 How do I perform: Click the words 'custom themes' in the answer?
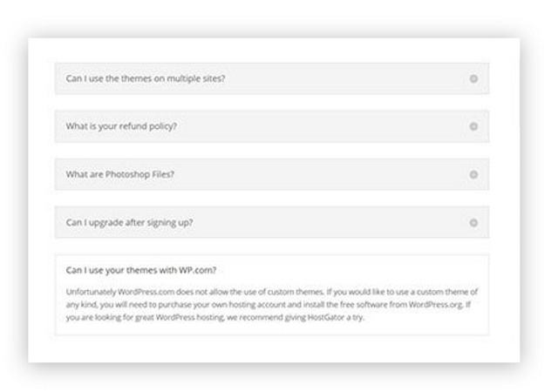296,292
